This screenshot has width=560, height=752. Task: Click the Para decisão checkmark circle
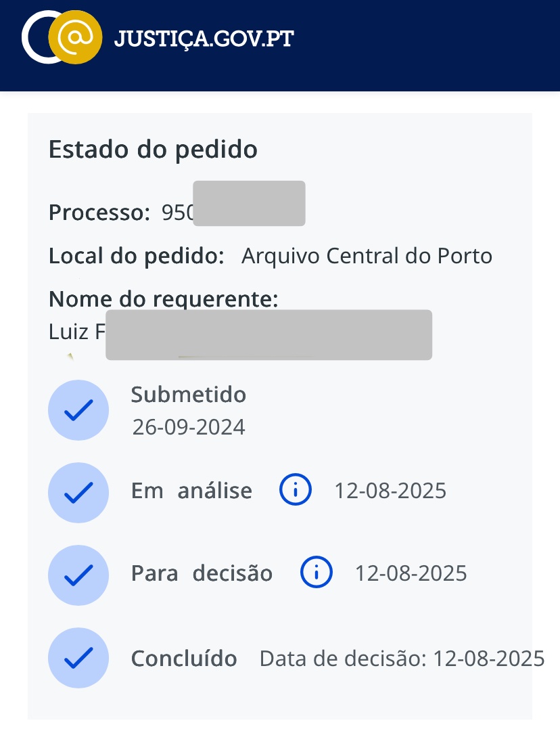tap(78, 575)
